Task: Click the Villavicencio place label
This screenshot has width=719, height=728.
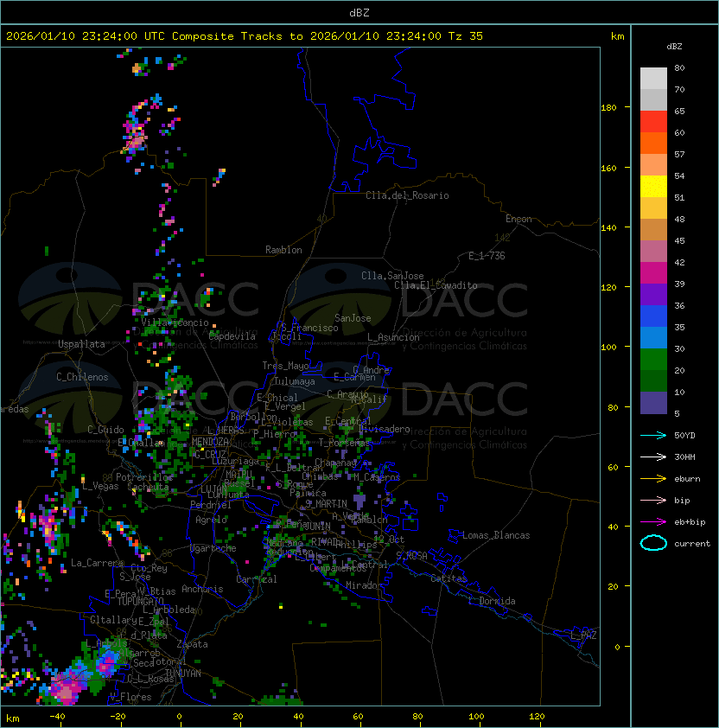Action: [x=175, y=322]
